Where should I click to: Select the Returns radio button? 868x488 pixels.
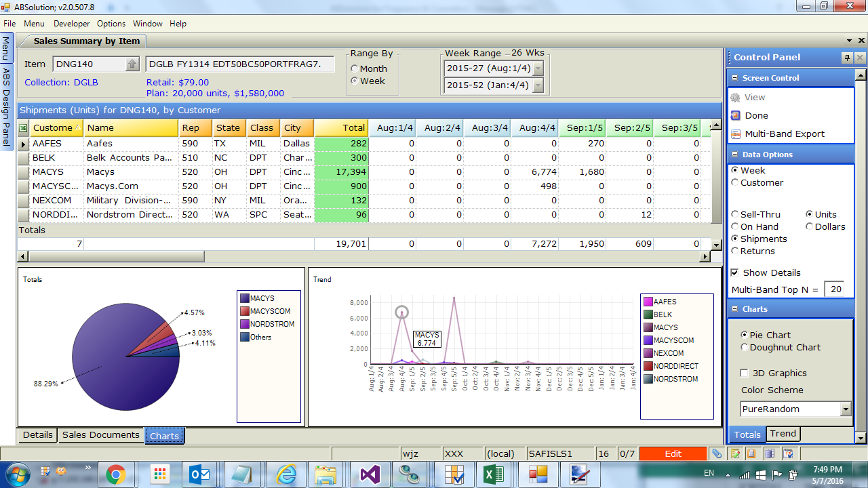(735, 251)
